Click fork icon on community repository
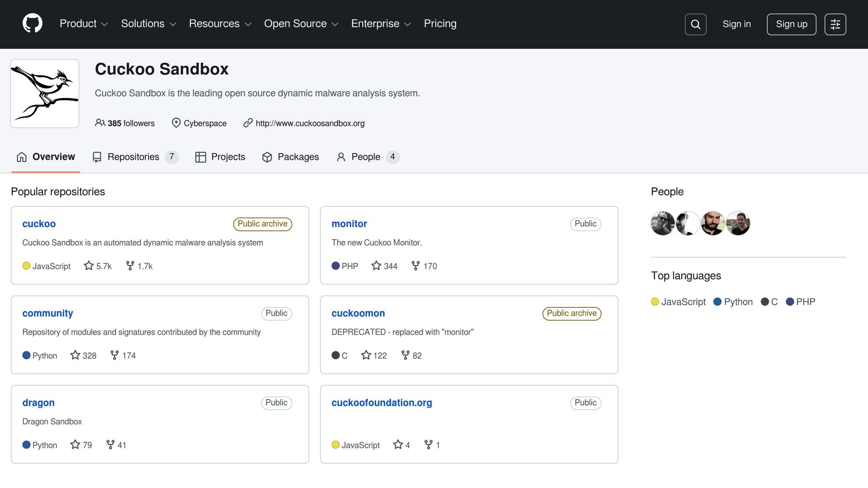Screen dimensions: 868x488 click(114, 355)
